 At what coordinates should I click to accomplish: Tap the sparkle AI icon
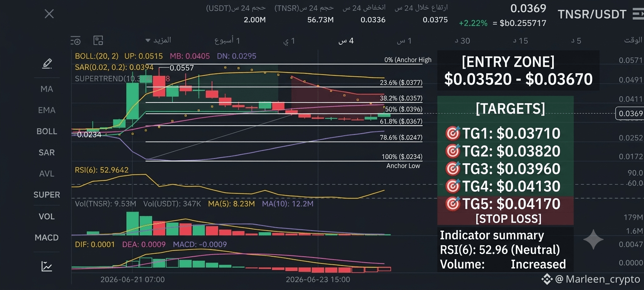pos(593,240)
